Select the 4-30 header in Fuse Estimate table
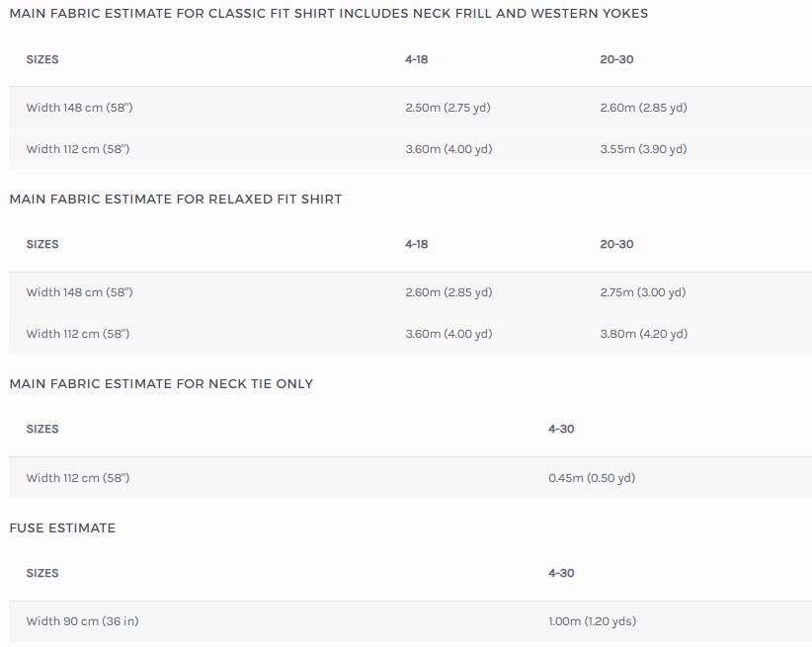Viewport: 812px width, 647px height. click(561, 573)
